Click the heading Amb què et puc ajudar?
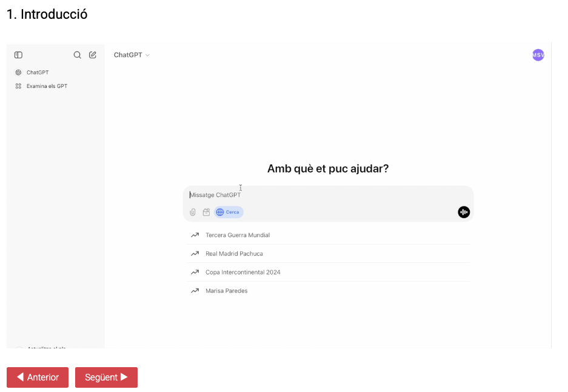 click(328, 168)
